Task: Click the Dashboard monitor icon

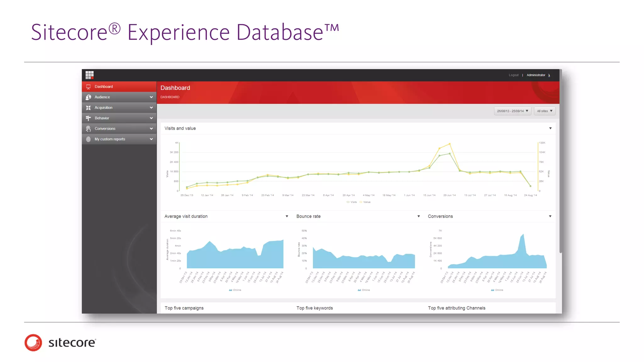Action: [x=88, y=87]
